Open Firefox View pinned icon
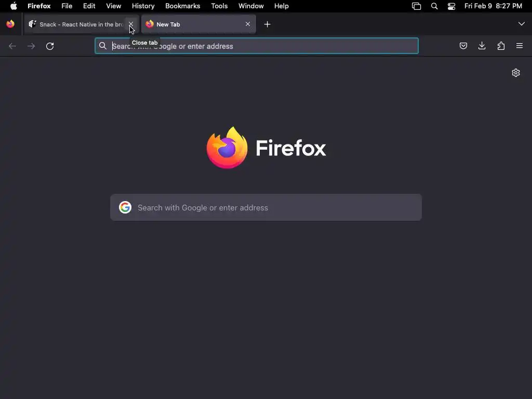 (10, 24)
